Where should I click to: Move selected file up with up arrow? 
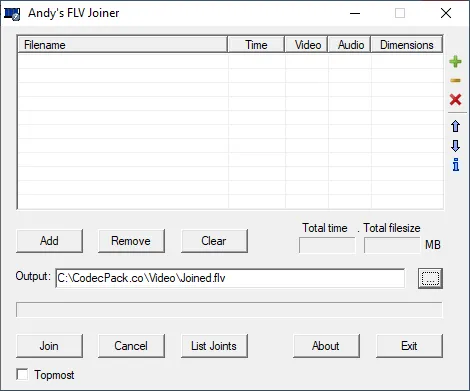point(455,126)
